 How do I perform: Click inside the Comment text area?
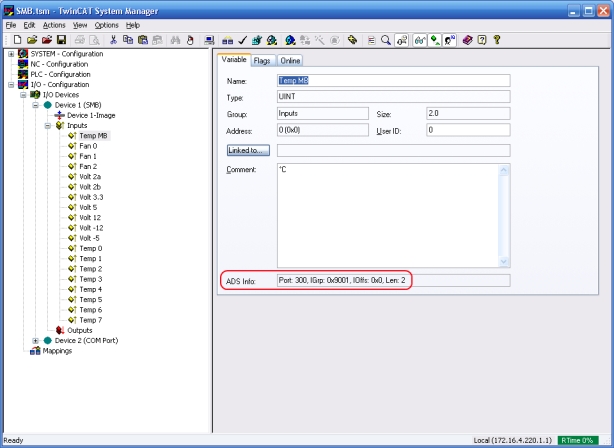388,216
